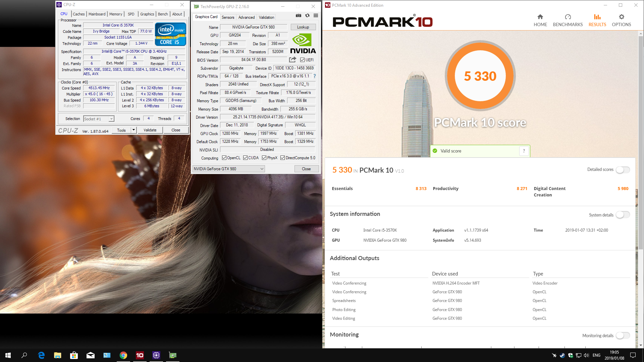644x362 pixels.
Task: Open the CPU-Z About tab
Action: click(x=177, y=14)
